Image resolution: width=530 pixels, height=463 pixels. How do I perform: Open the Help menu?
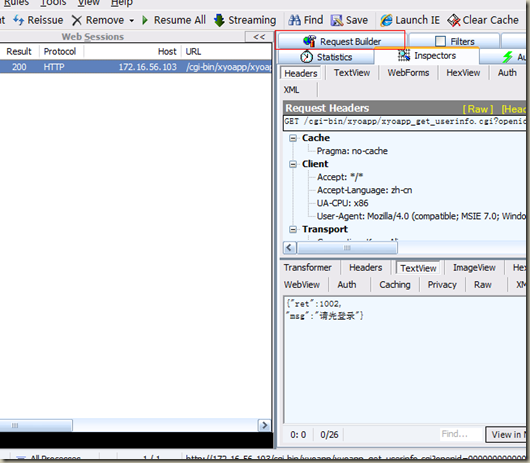tap(122, 3)
